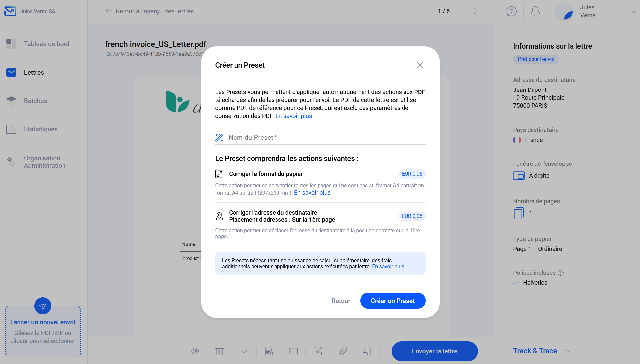
Task: Open the notifications bell
Action: point(535,11)
